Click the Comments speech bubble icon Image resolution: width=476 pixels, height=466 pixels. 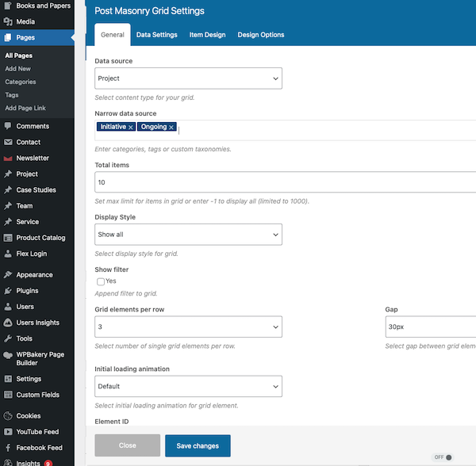click(x=8, y=126)
